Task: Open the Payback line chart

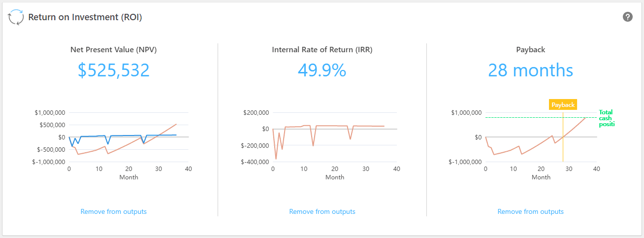Action: click(541, 138)
